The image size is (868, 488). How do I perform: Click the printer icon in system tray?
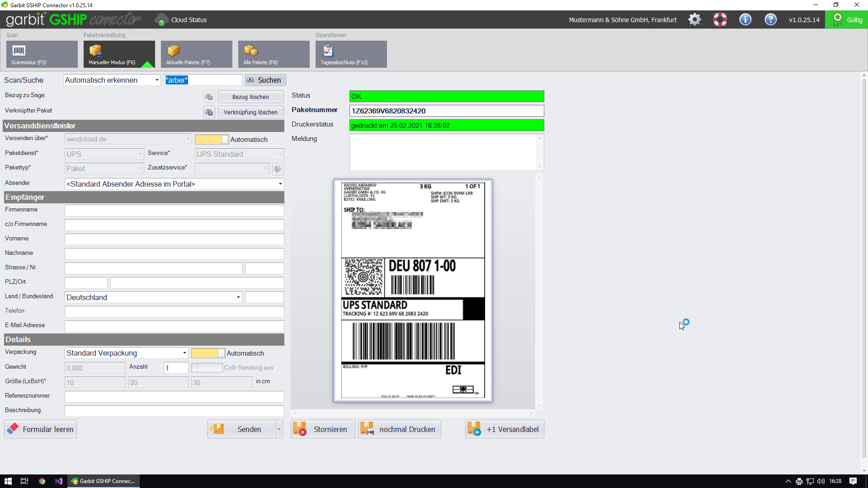click(x=799, y=481)
